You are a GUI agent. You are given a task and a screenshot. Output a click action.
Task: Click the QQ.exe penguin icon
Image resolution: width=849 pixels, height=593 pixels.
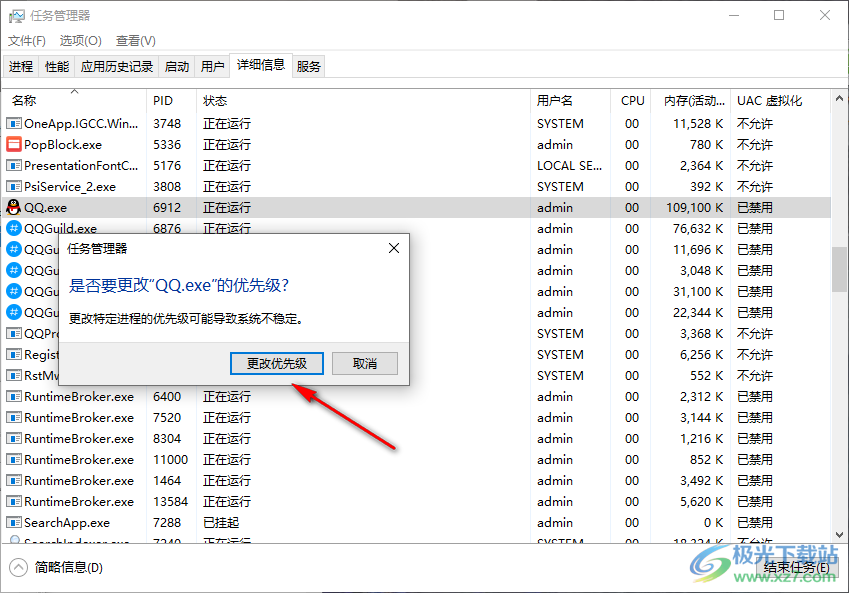(x=14, y=207)
